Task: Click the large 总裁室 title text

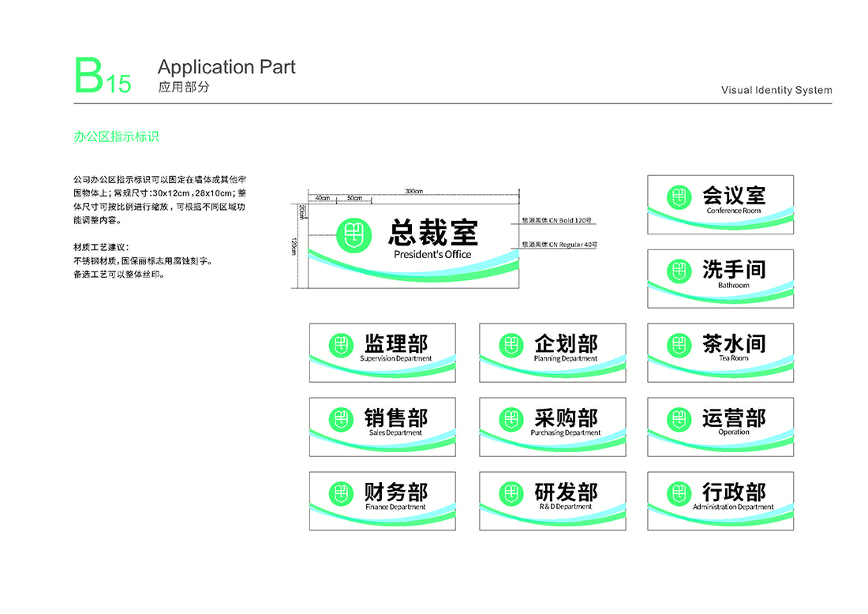Action: [432, 232]
